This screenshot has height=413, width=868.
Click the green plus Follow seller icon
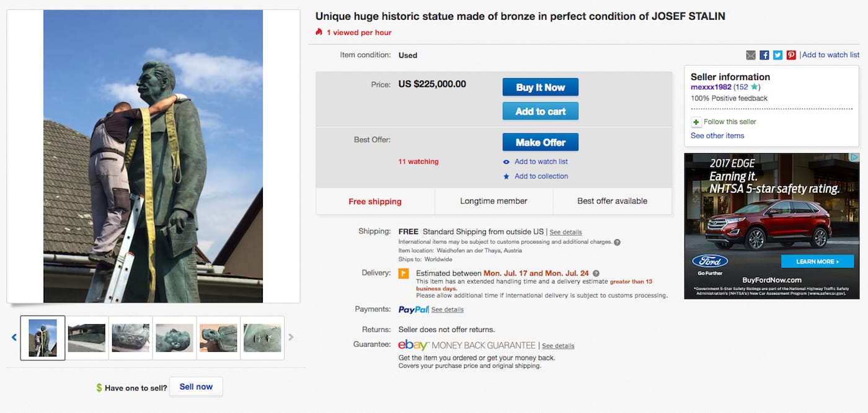(696, 122)
